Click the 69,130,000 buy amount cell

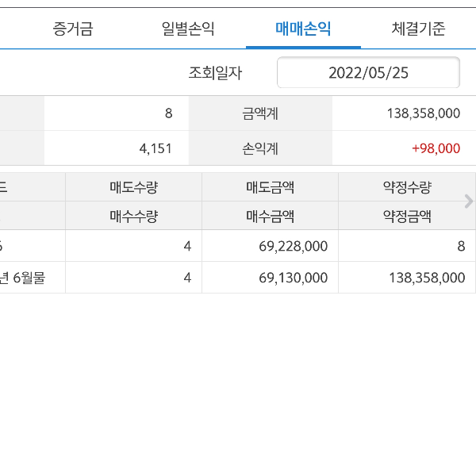(293, 278)
